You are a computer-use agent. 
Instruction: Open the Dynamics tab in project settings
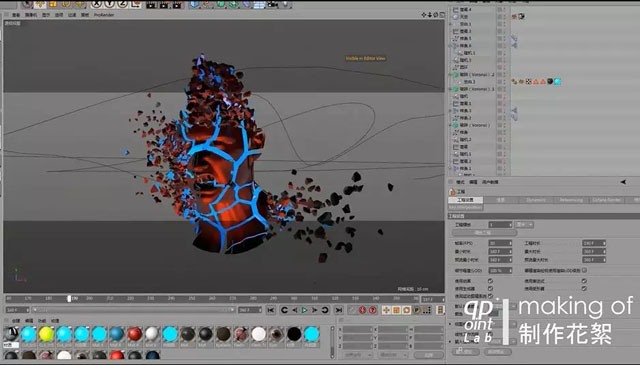pos(536,200)
